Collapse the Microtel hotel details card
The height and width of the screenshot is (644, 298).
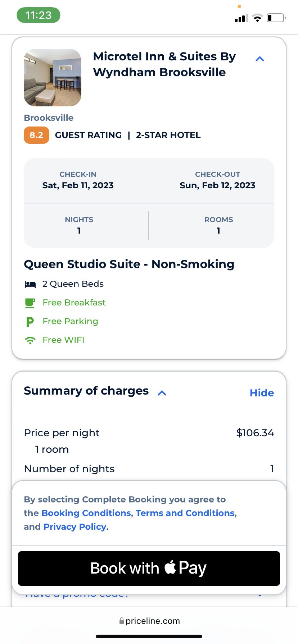(x=260, y=59)
